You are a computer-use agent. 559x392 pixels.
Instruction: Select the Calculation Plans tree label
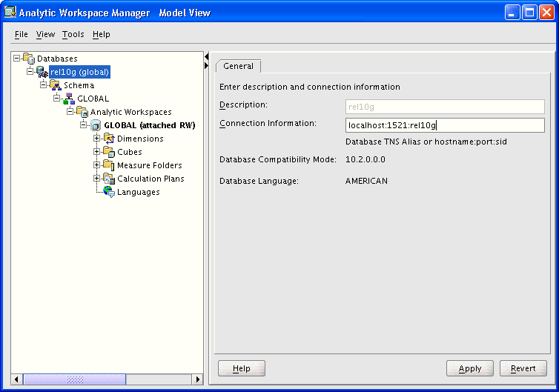pos(150,179)
